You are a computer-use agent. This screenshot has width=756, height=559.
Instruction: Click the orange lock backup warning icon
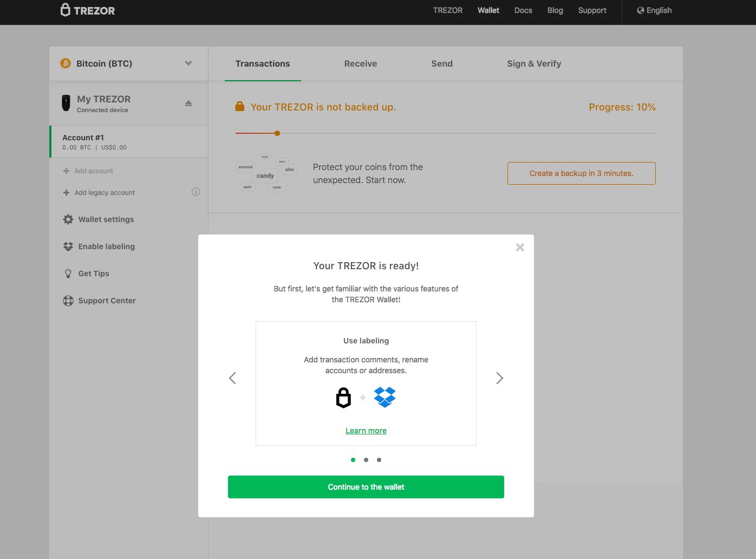pyautogui.click(x=240, y=106)
